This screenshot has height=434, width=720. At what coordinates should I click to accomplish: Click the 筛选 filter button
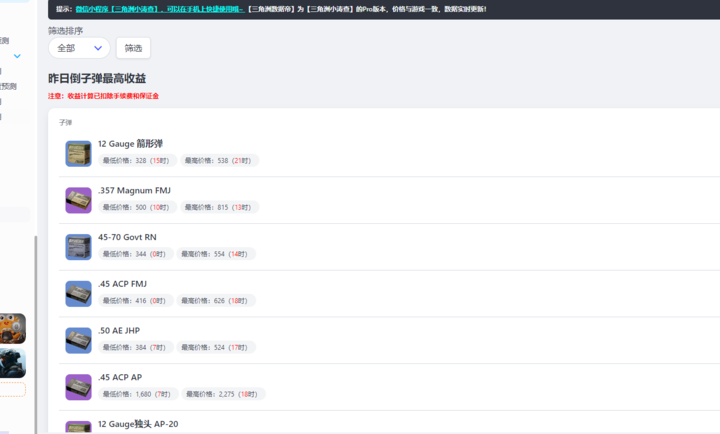(x=133, y=48)
